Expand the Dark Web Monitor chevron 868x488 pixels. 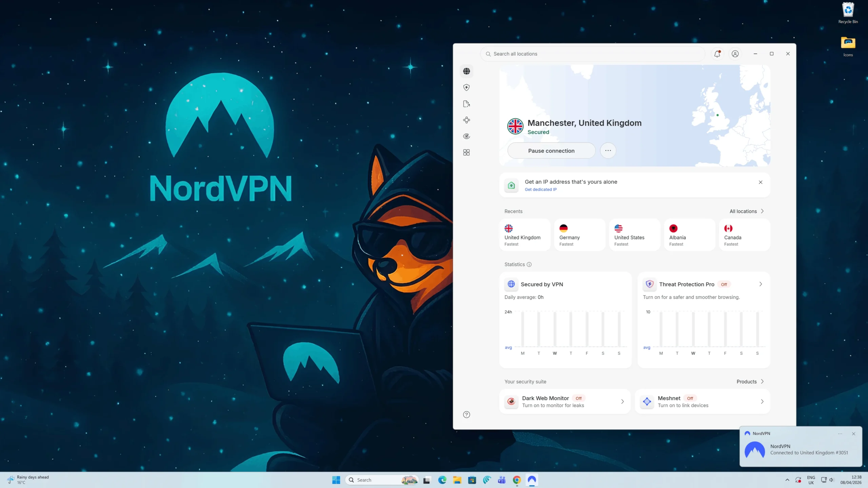click(623, 402)
